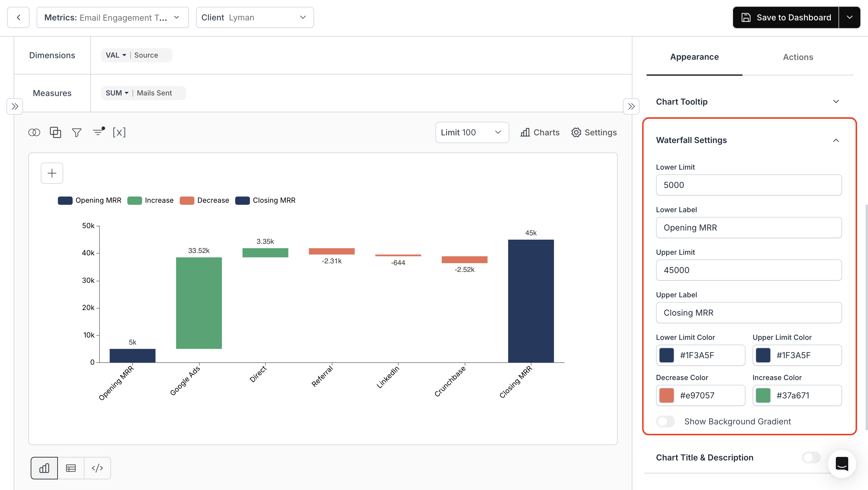Toggle Chart Title & Description switch
This screenshot has width=868, height=490.
[811, 457]
